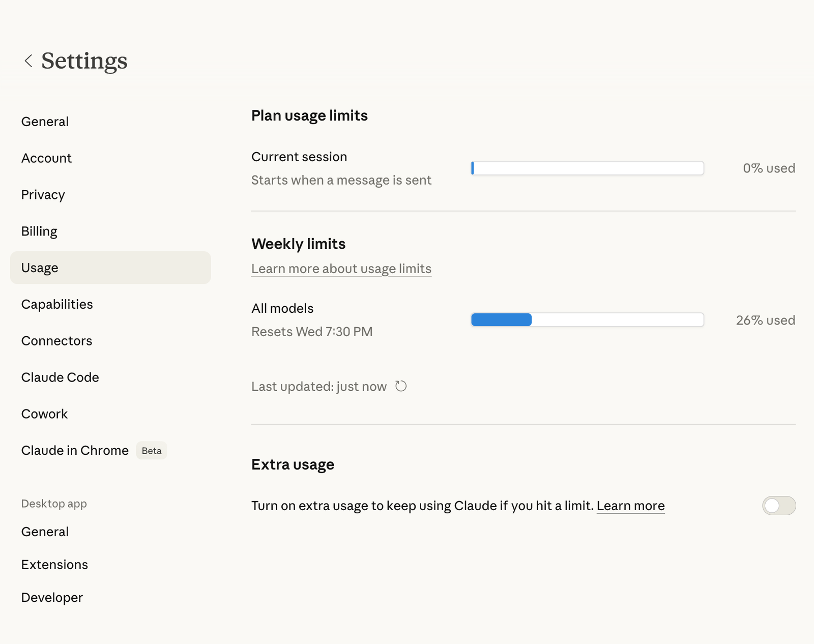
Task: Click the Weekly limits heading
Action: [298, 244]
